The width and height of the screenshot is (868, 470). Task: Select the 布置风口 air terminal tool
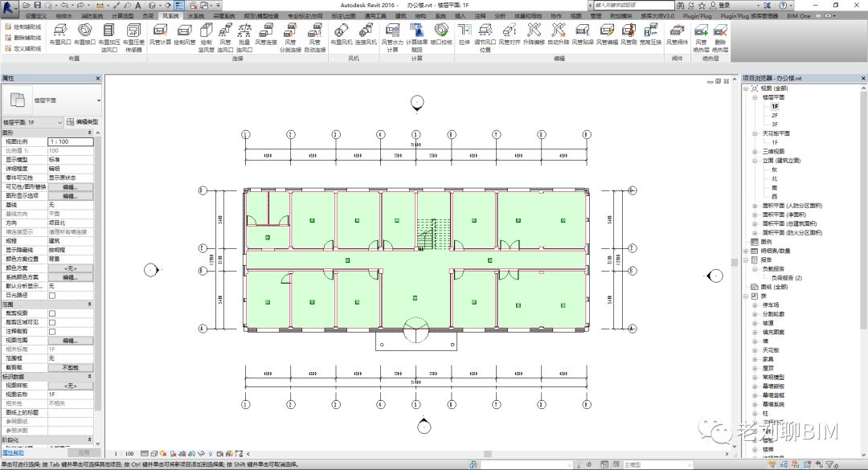point(60,34)
